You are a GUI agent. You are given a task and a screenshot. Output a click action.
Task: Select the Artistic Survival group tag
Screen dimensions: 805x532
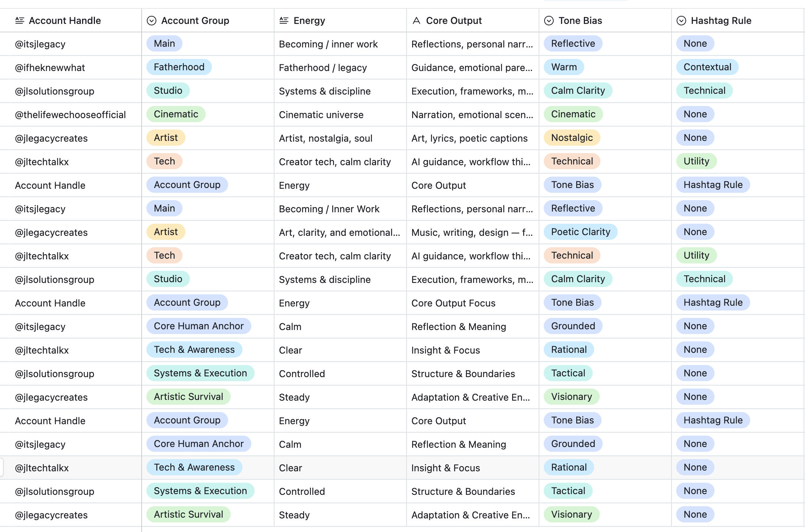[x=188, y=397]
